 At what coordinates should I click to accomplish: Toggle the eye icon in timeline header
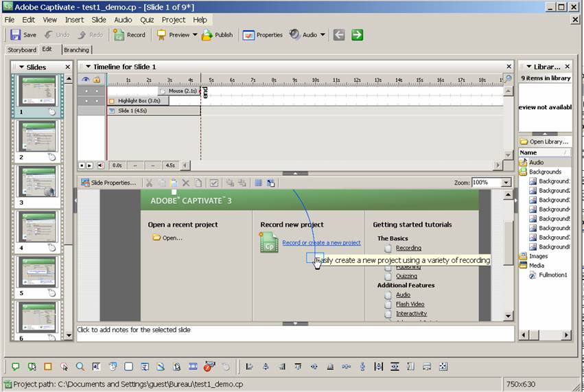pos(86,80)
